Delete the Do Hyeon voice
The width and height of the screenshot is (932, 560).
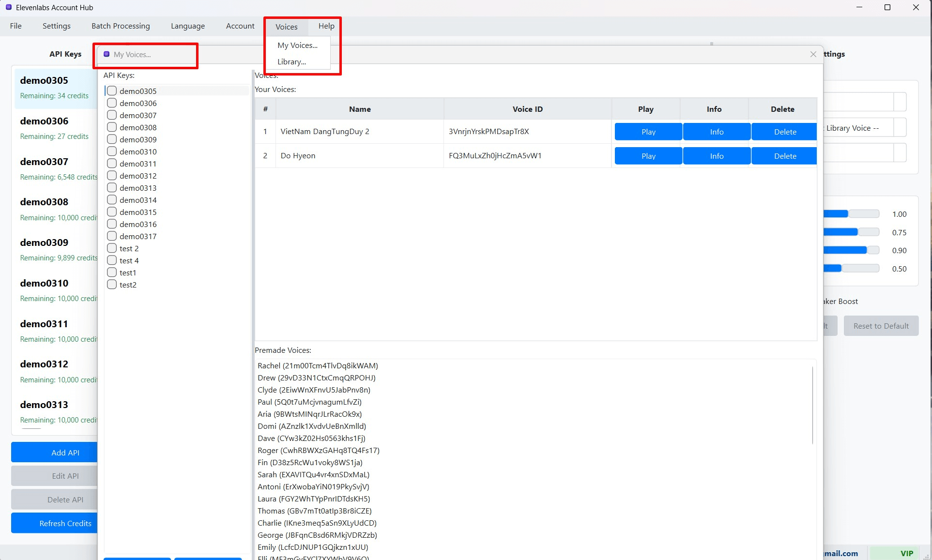(785, 156)
